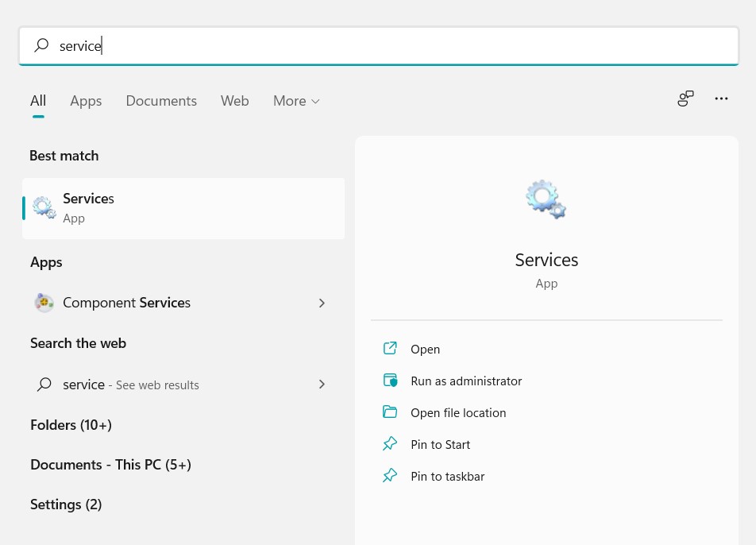The image size is (756, 545).
Task: Click the magnifier icon in search box
Action: click(41, 45)
